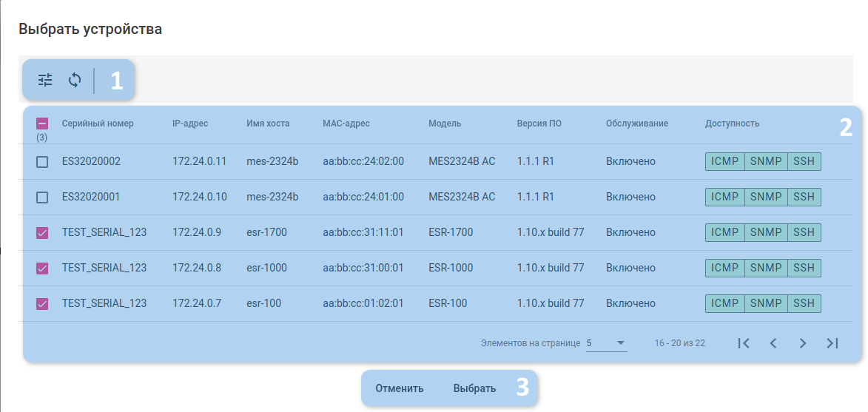The height and width of the screenshot is (412, 868).
Task: Click ICMP badge in ESR-1700 row
Action: tap(724, 232)
